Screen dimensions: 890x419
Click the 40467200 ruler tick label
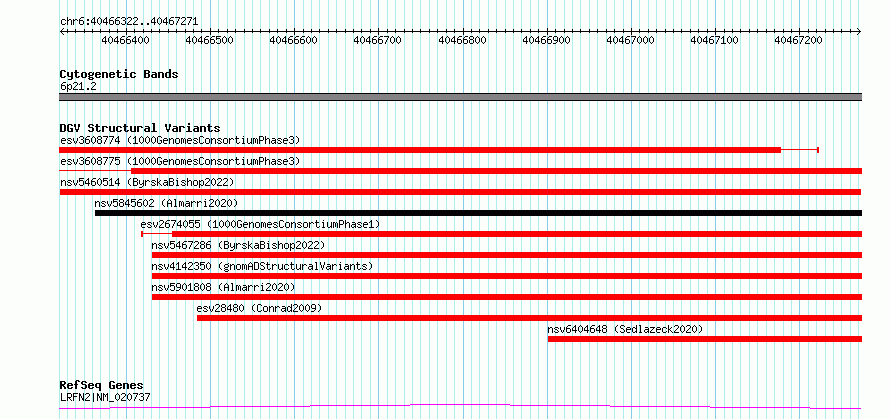[799, 40]
